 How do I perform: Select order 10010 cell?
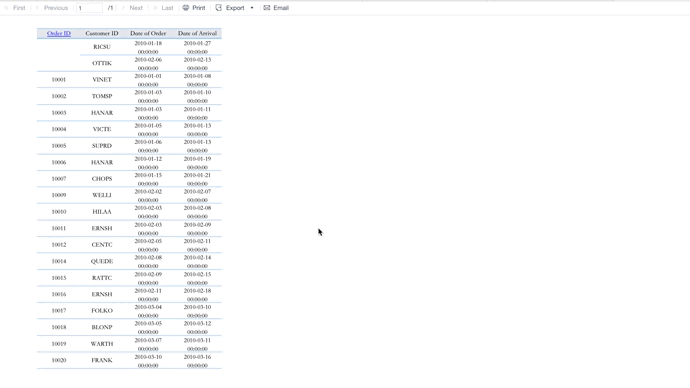point(59,212)
